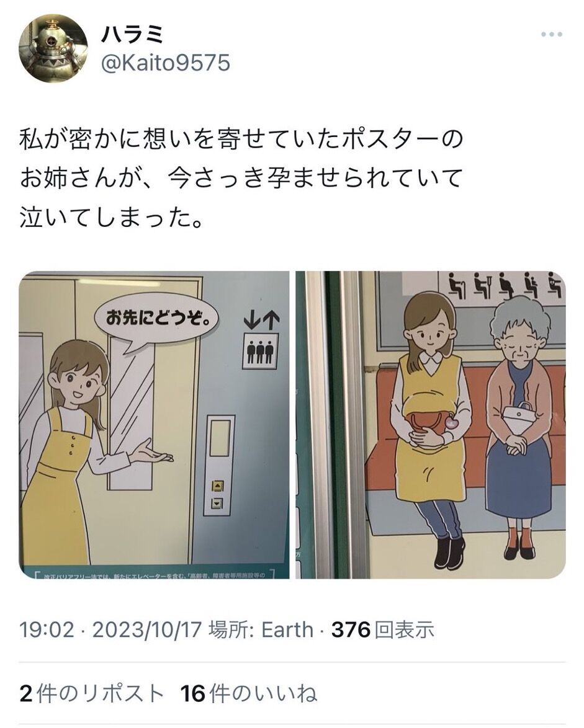Image resolution: width=584 pixels, height=728 pixels.
Task: Open the three-dot more options menu
Action: pyautogui.click(x=552, y=34)
